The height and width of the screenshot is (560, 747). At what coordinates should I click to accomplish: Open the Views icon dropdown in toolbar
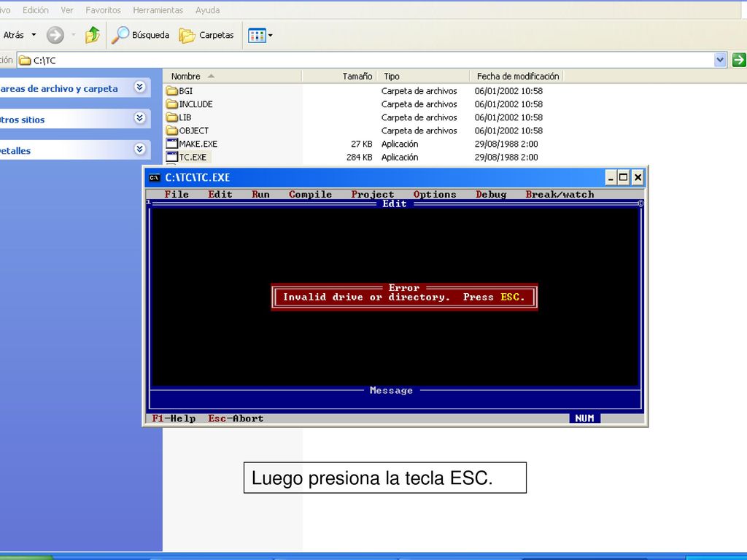(x=260, y=35)
